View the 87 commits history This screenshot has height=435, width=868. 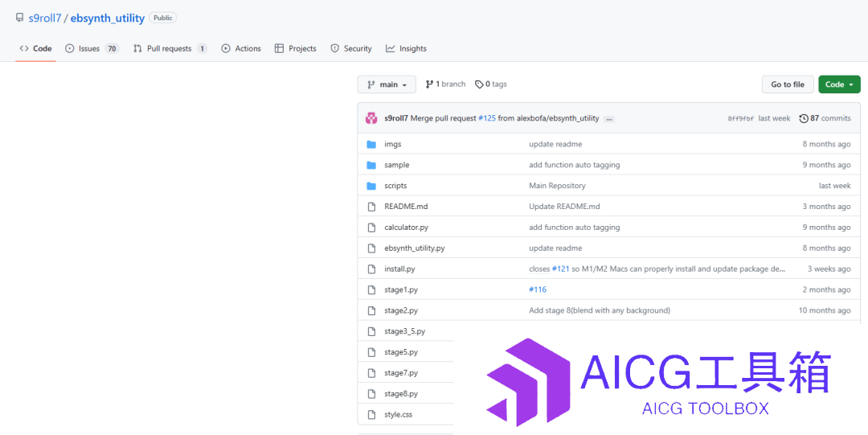pyautogui.click(x=825, y=118)
